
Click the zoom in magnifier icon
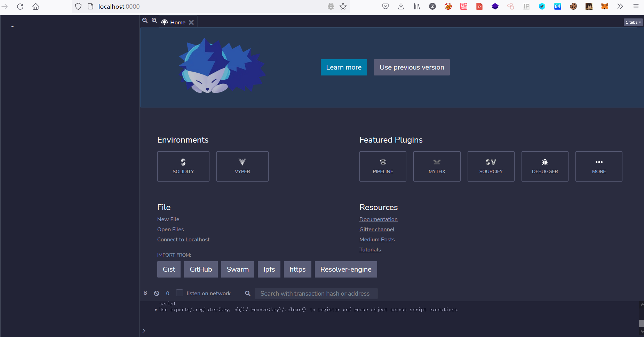(x=154, y=21)
